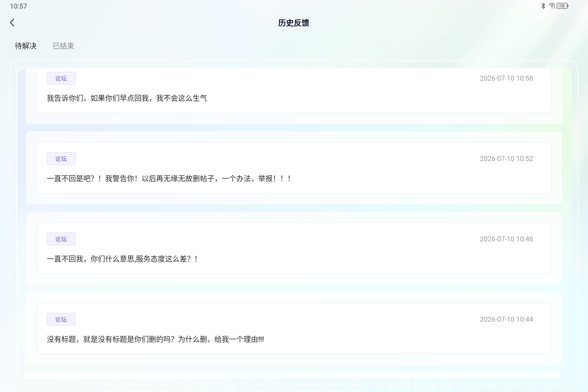Open feedback "一直不回我，你们什么意思"

(294, 248)
